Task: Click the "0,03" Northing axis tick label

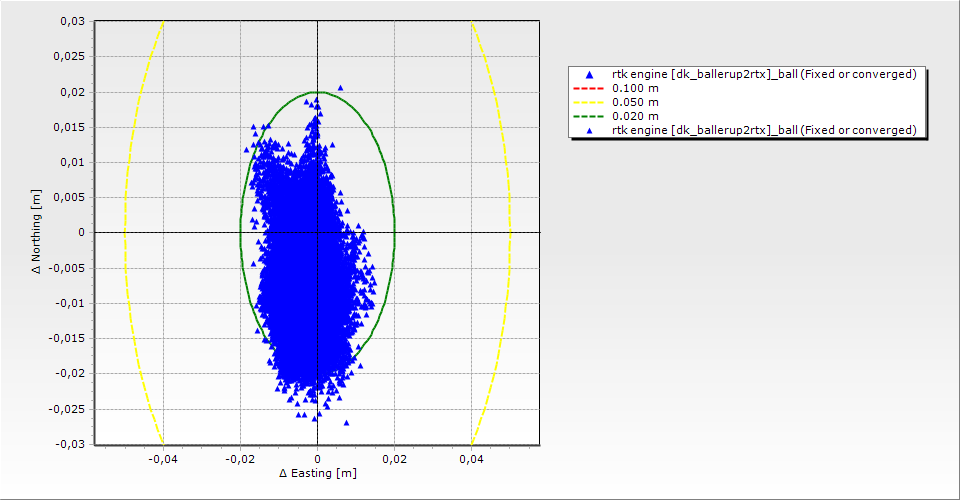Action: click(x=72, y=21)
